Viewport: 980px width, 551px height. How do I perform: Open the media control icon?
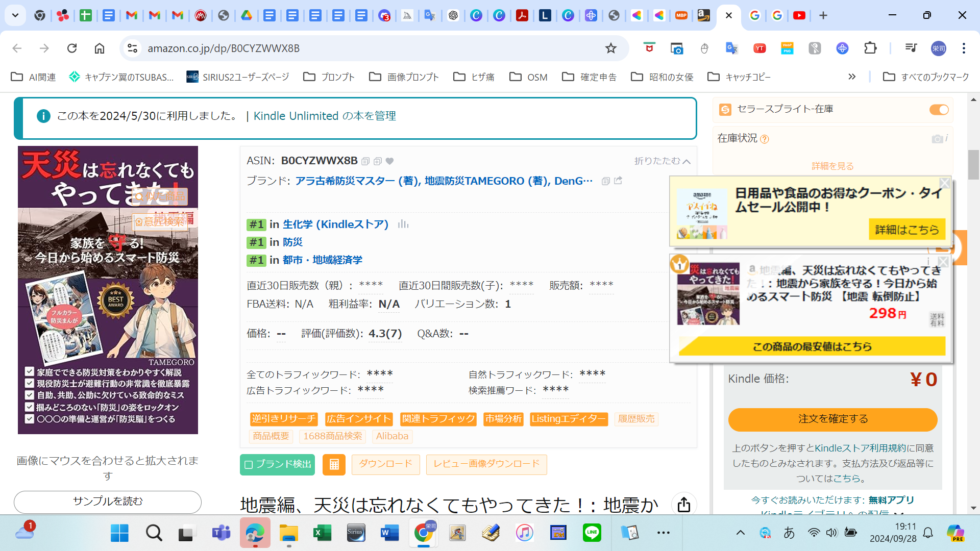tap(911, 48)
